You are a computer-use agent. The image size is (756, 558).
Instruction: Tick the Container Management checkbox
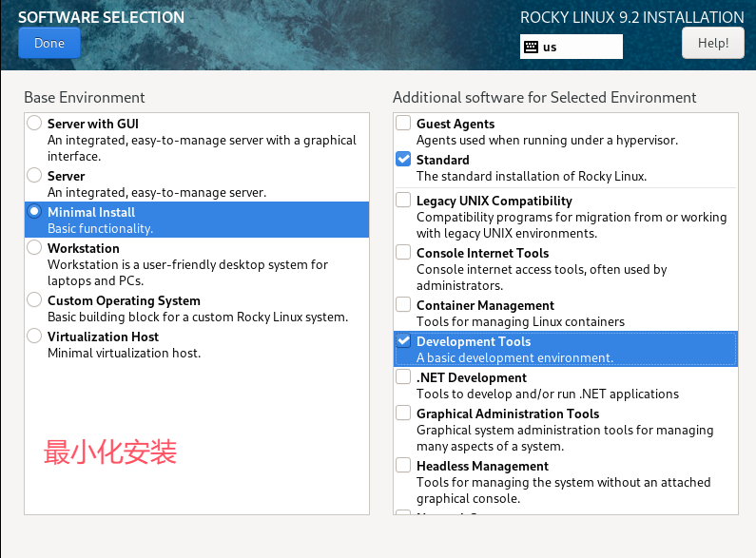click(403, 304)
